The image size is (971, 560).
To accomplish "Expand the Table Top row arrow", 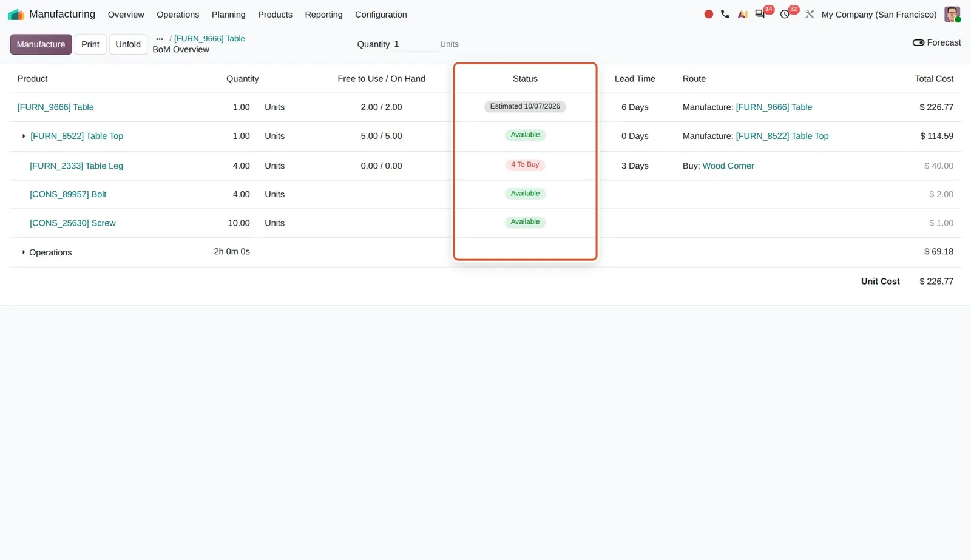I will coord(24,136).
